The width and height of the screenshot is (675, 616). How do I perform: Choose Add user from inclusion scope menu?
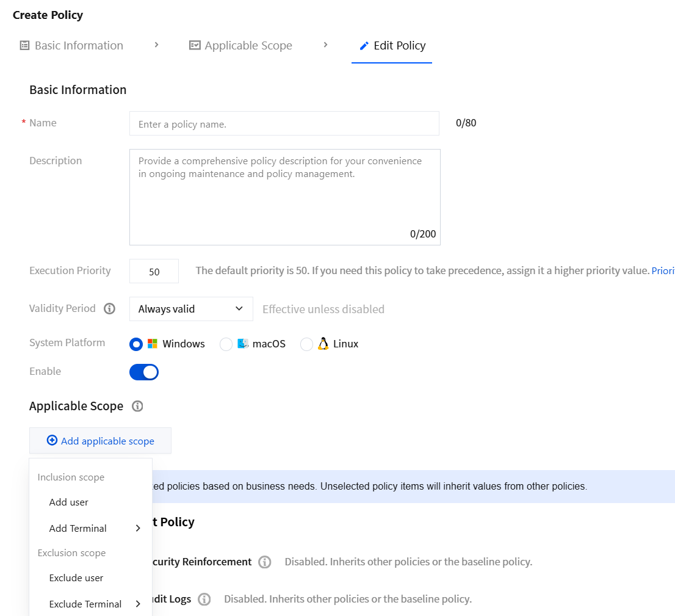(x=69, y=502)
